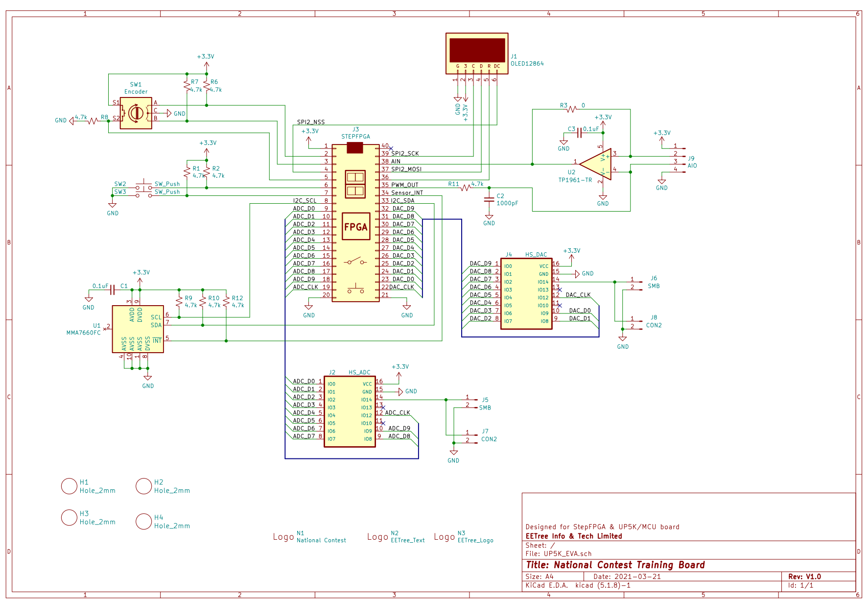868x601 pixels.
Task: Select push button SW2 symbol
Action: tap(144, 186)
